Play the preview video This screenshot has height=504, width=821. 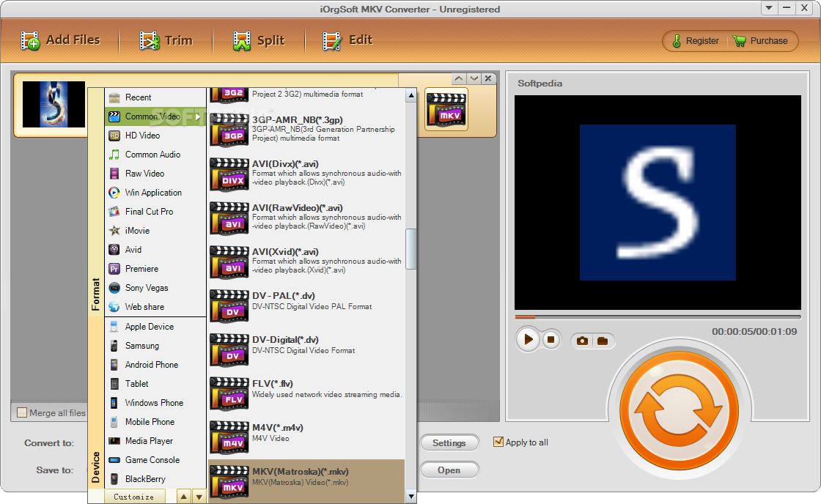pos(529,340)
